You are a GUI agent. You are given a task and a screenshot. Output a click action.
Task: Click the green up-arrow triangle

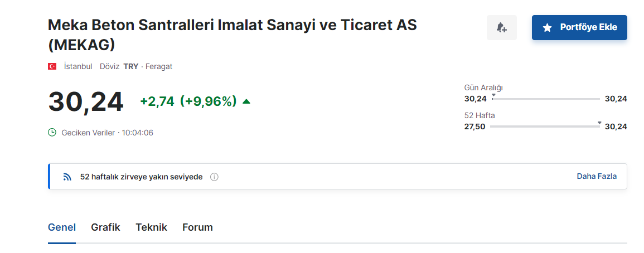pos(246,101)
